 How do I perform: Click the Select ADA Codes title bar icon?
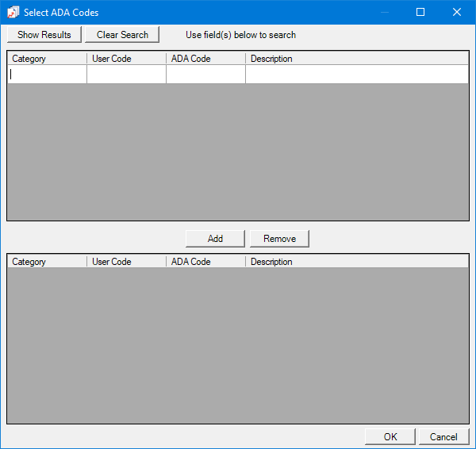click(13, 12)
